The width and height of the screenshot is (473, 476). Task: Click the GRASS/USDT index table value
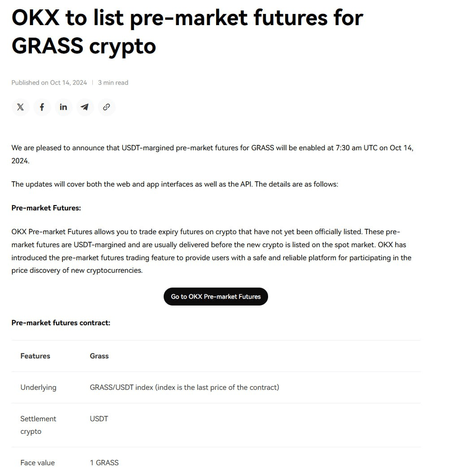[x=184, y=388]
